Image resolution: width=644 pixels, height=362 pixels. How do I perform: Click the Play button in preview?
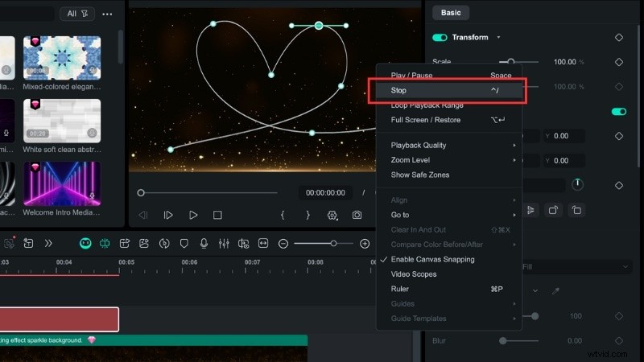(193, 215)
